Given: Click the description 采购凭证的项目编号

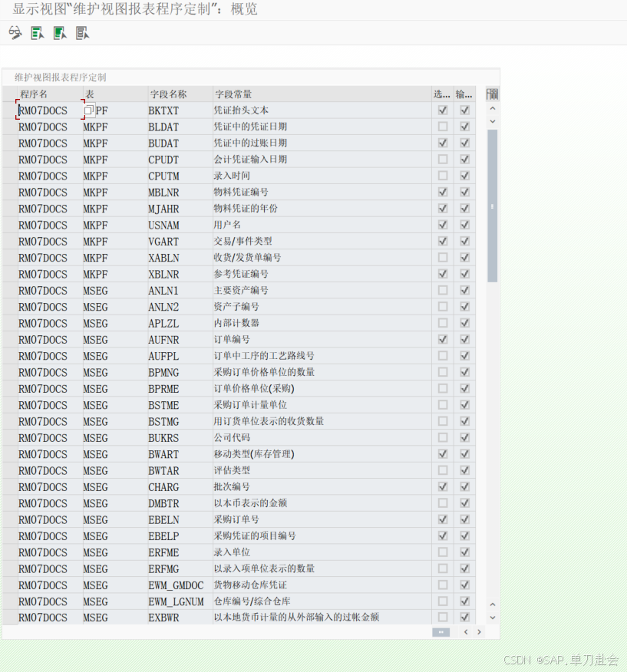Looking at the screenshot, I should pyautogui.click(x=255, y=535).
